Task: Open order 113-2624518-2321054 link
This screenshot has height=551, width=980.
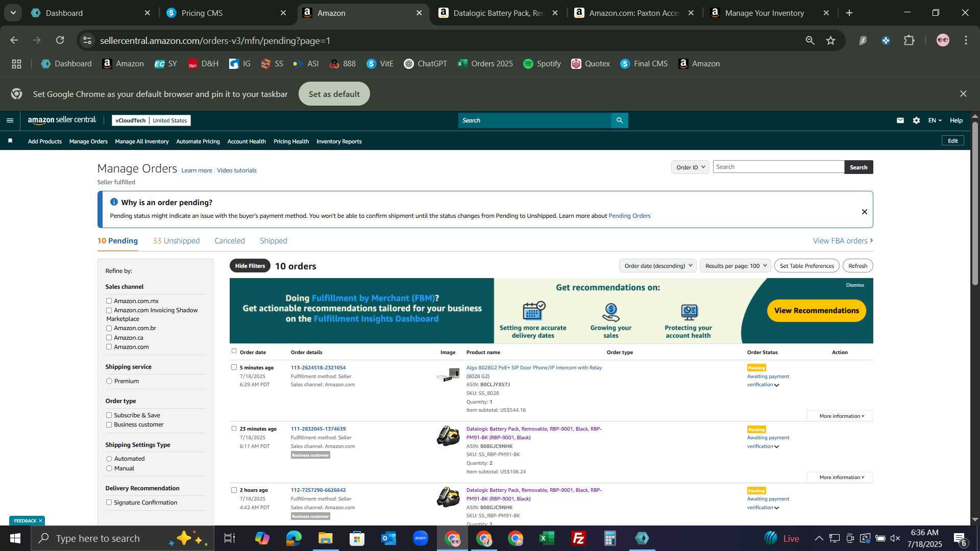Action: tap(318, 367)
